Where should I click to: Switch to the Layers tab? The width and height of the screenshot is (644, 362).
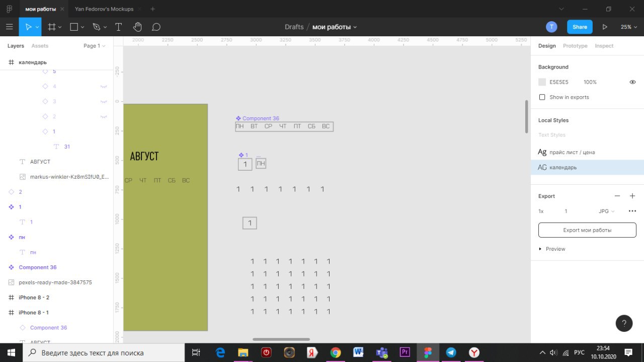[16, 46]
